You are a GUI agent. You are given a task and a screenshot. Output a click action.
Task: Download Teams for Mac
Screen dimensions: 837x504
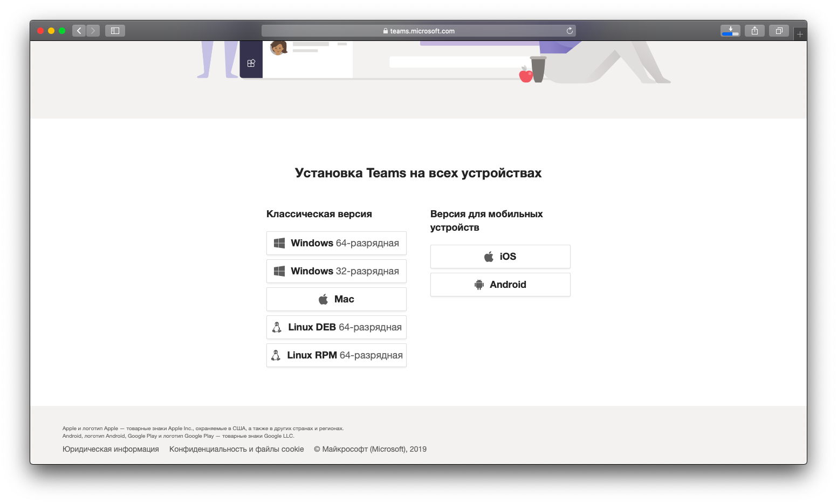click(x=337, y=299)
